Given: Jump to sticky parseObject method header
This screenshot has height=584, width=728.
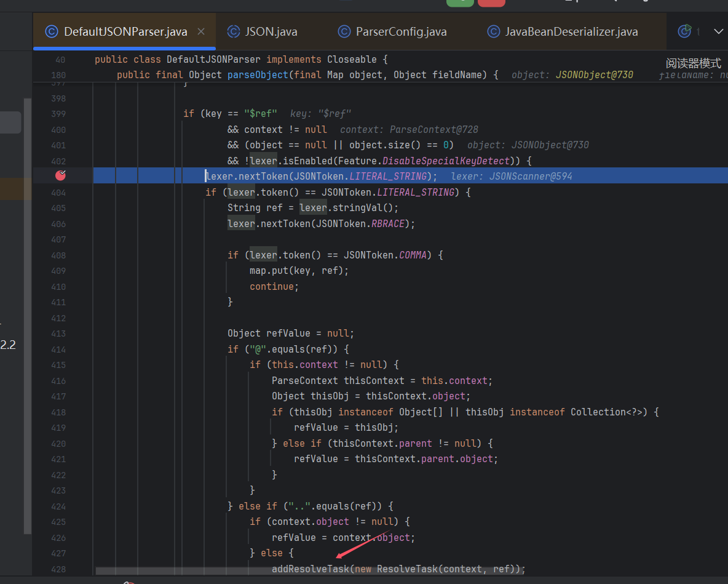Looking at the screenshot, I should point(307,75).
